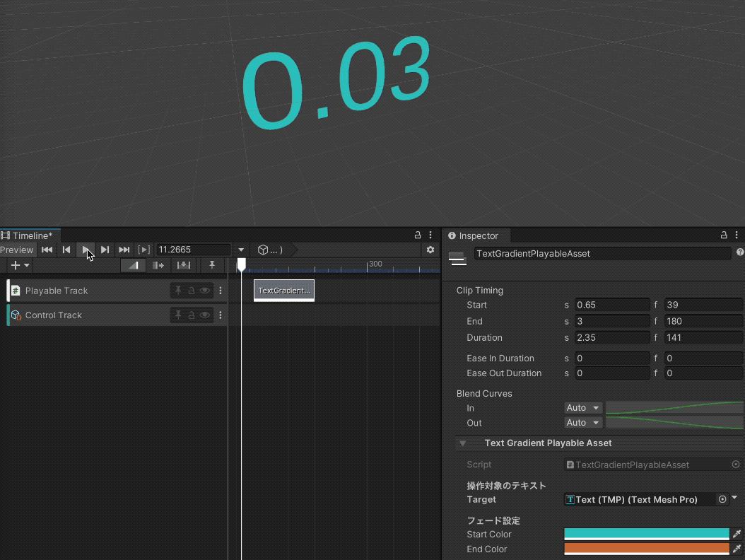Open the add track plus dropdown
Screen dimensions: 745x560
19,265
